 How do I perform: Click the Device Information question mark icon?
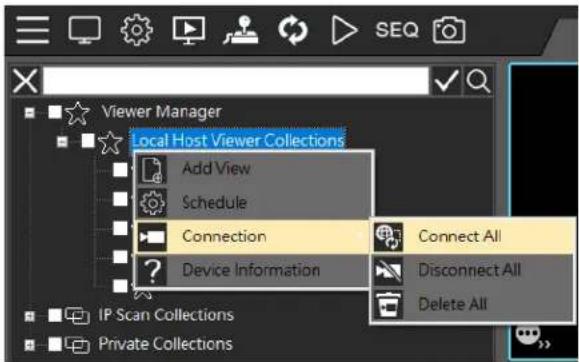pyautogui.click(x=153, y=271)
